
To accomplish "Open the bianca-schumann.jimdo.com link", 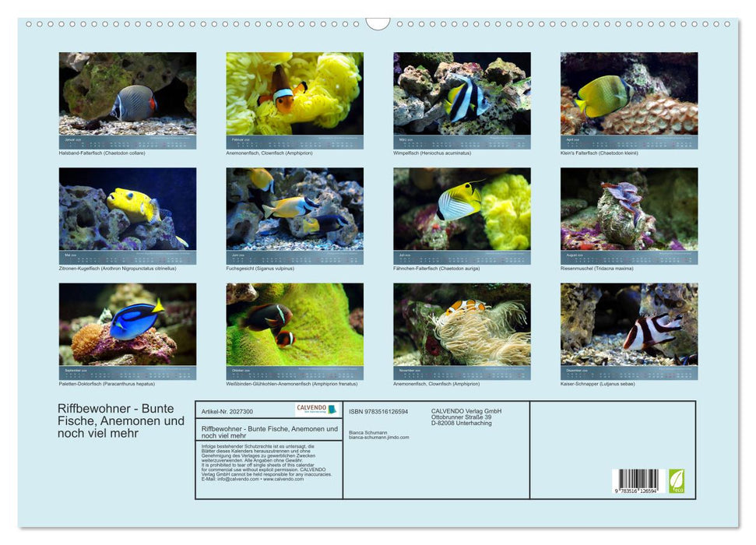I will coord(378,438).
